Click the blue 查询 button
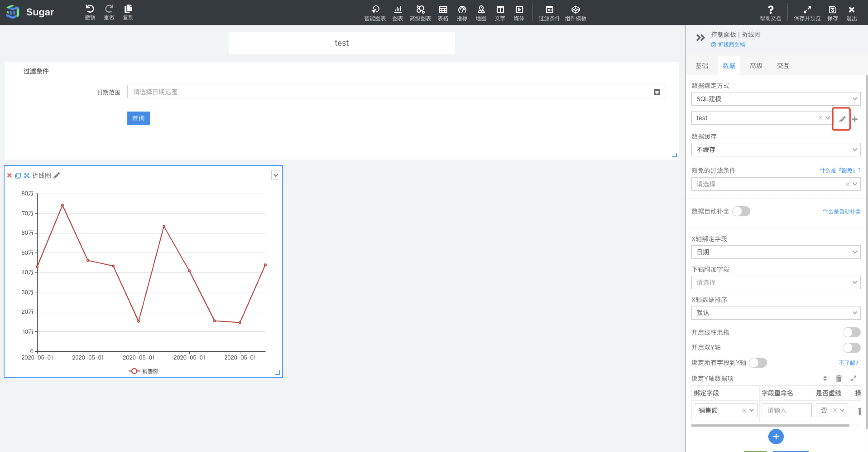Screen dimensions: 868x452 138,118
